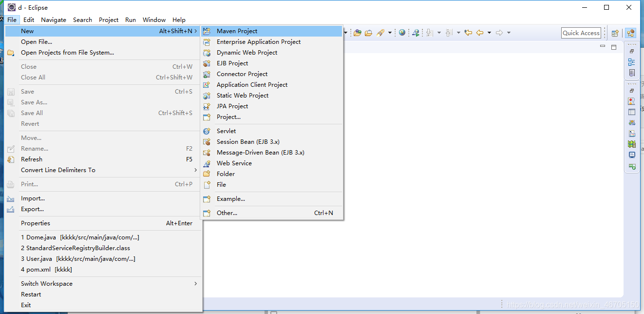Choose Web Service from the submenu

point(272,163)
